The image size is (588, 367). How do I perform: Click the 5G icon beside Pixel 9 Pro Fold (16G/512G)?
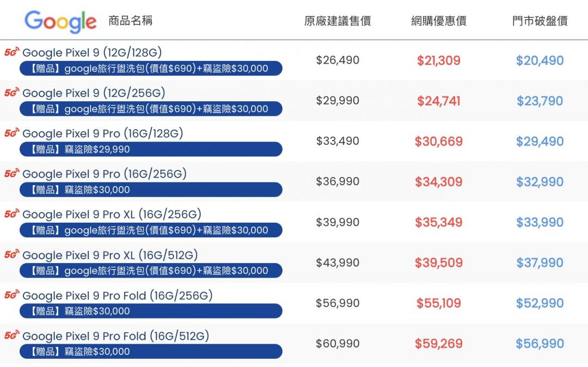click(x=12, y=336)
